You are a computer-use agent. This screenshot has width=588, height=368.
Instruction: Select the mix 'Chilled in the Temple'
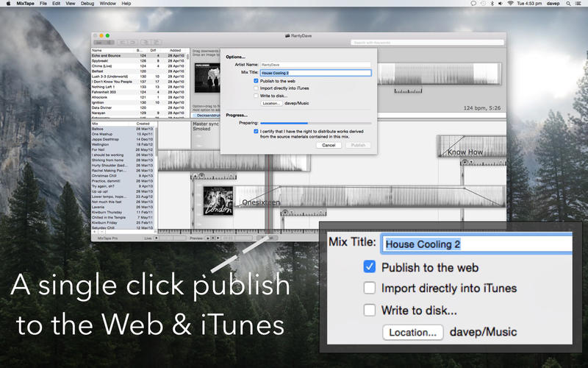pyautogui.click(x=123, y=217)
